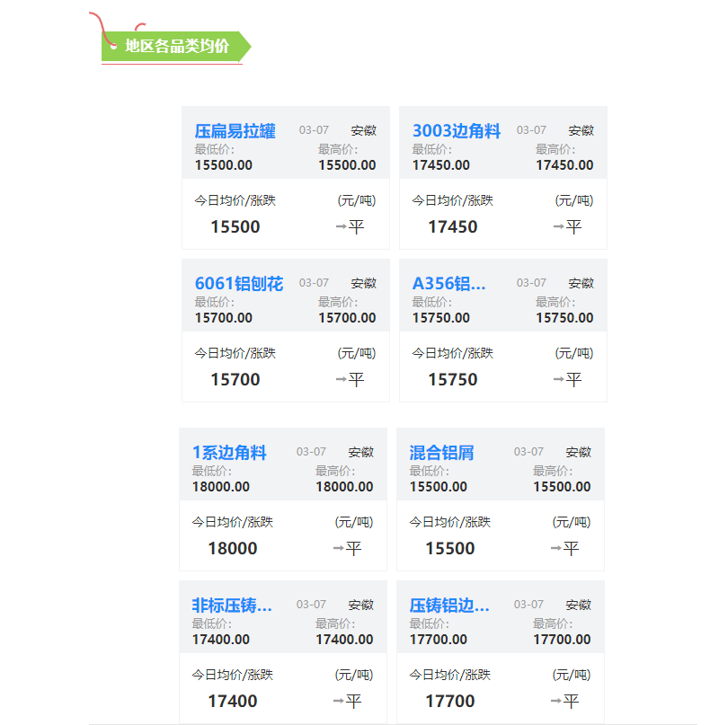Click the trend arrow beside the 17400 average
728x725 pixels.
point(338,702)
